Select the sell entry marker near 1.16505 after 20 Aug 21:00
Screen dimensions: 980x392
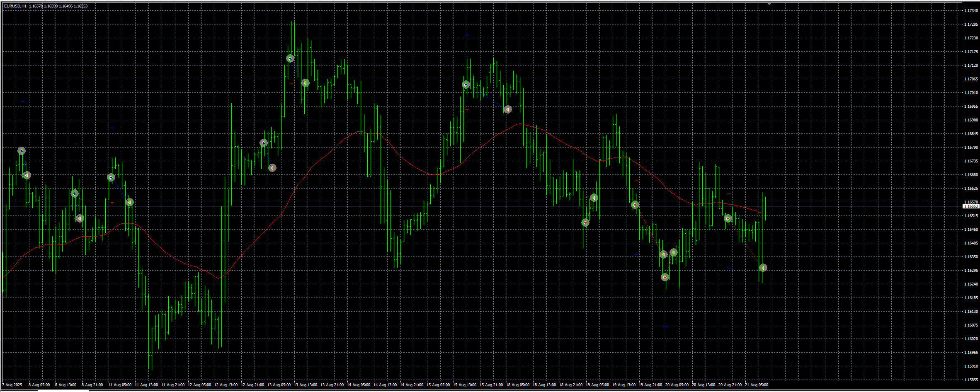coord(728,218)
